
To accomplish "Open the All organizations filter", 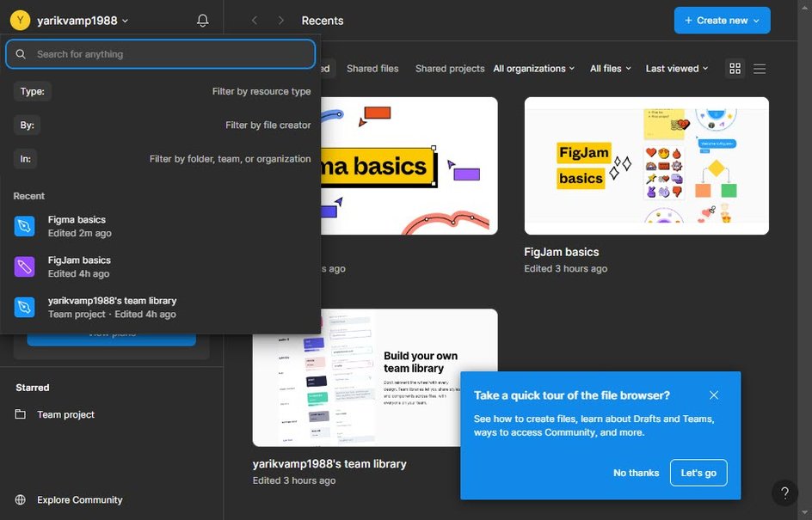I will (533, 68).
